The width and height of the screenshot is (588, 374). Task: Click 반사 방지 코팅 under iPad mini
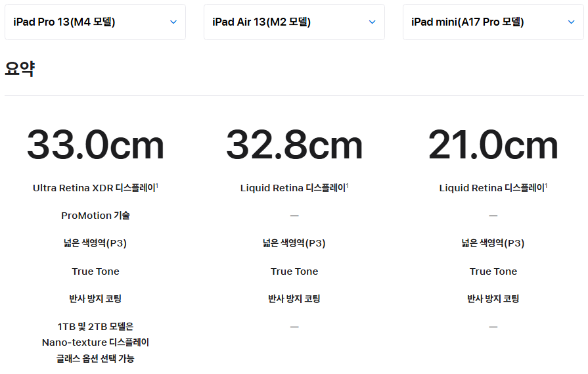click(493, 299)
